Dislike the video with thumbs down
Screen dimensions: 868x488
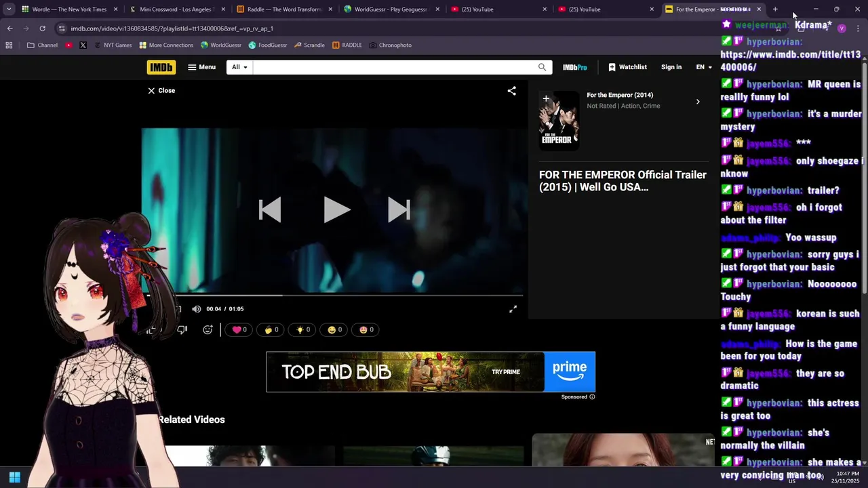[x=182, y=329]
